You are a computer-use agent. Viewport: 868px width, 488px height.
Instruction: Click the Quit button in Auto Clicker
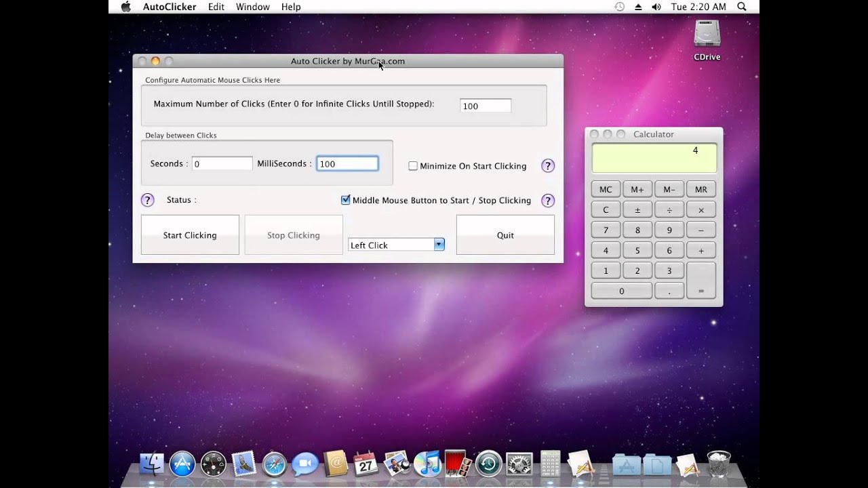coord(505,235)
